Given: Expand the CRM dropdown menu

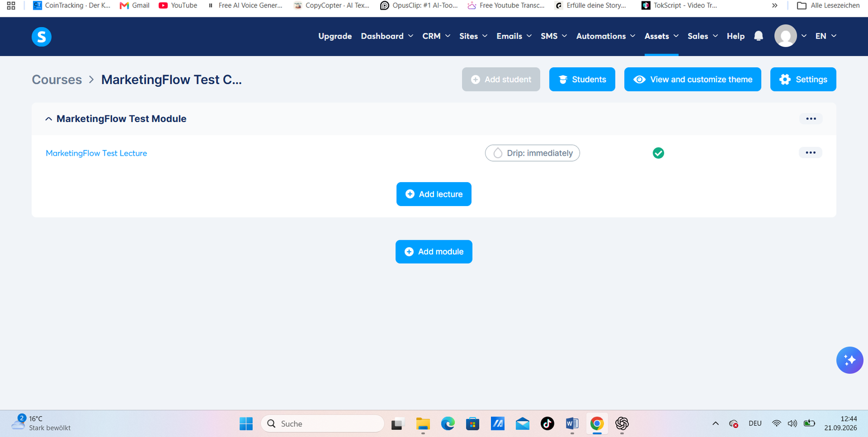Looking at the screenshot, I should pyautogui.click(x=437, y=36).
